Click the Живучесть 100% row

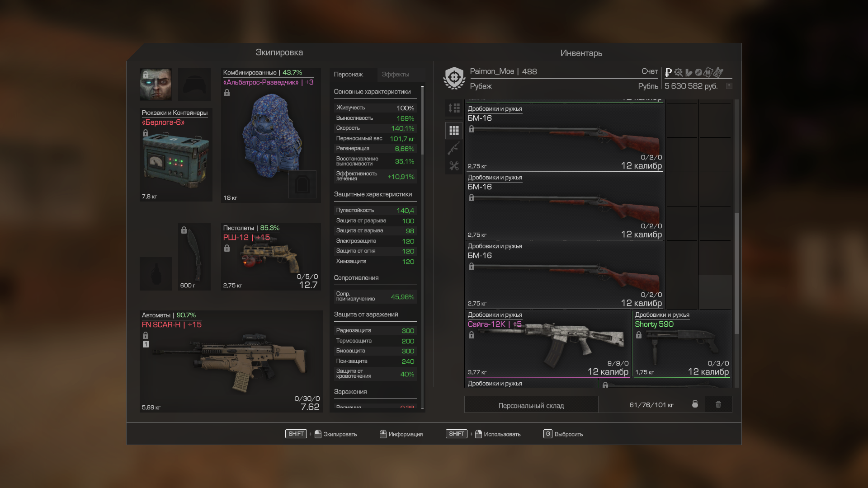tap(375, 108)
